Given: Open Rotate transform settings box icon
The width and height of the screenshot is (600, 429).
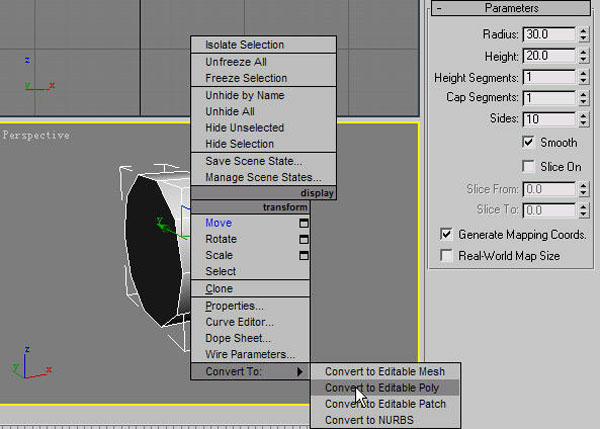Looking at the screenshot, I should [304, 240].
